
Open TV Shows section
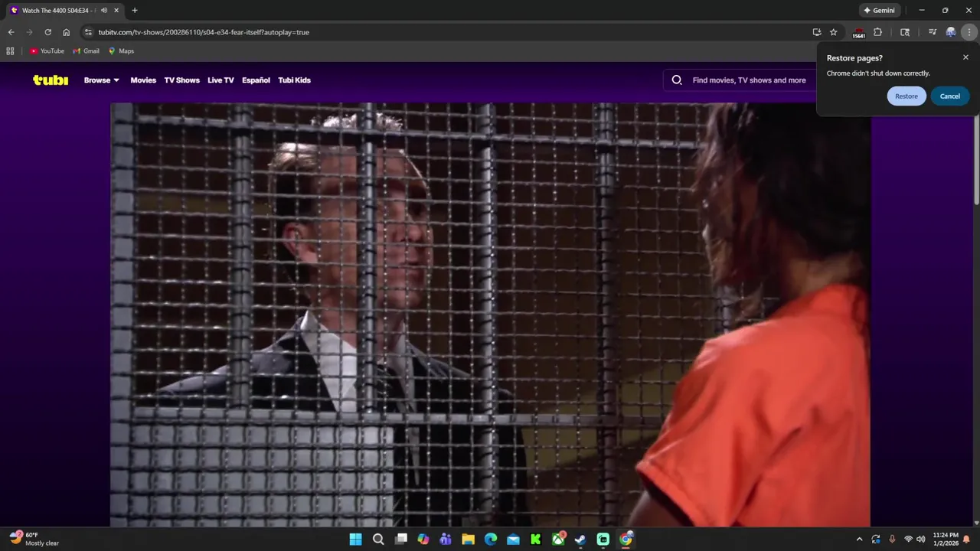tap(181, 80)
